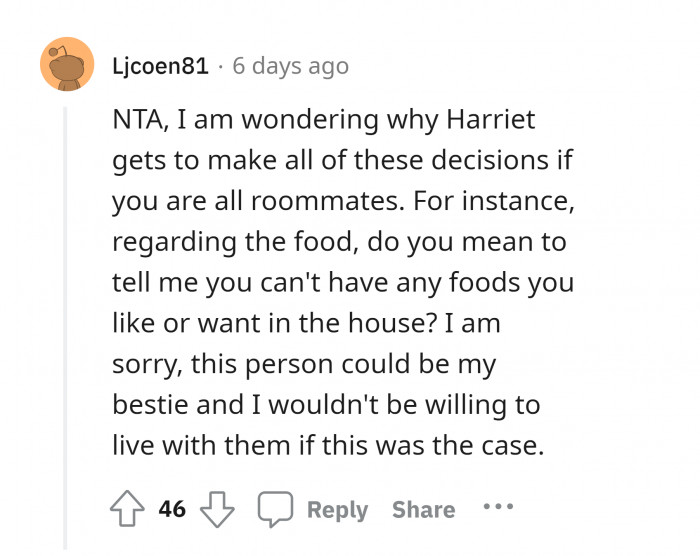Open the three-dot more options menu
This screenshot has height=556, width=700.
(x=497, y=507)
